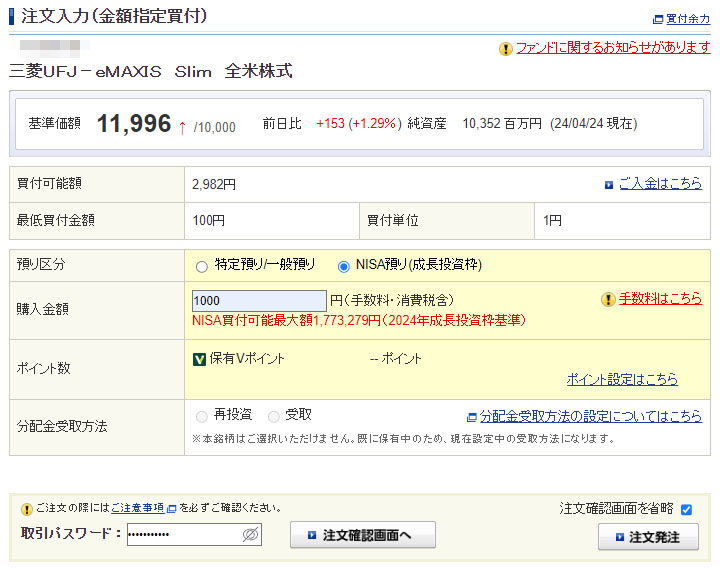Choose the 受取 radio button

(274, 415)
